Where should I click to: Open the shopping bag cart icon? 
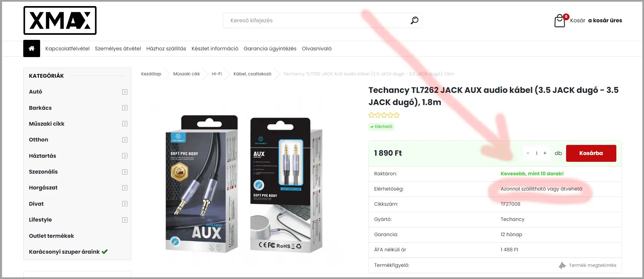point(560,21)
